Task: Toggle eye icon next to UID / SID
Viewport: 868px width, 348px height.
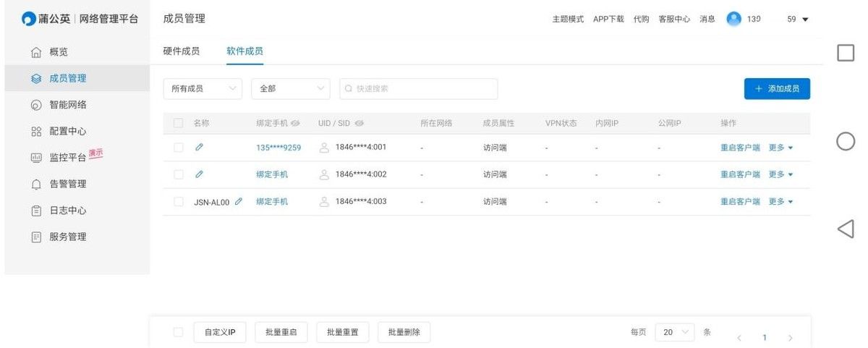Action: pos(359,124)
